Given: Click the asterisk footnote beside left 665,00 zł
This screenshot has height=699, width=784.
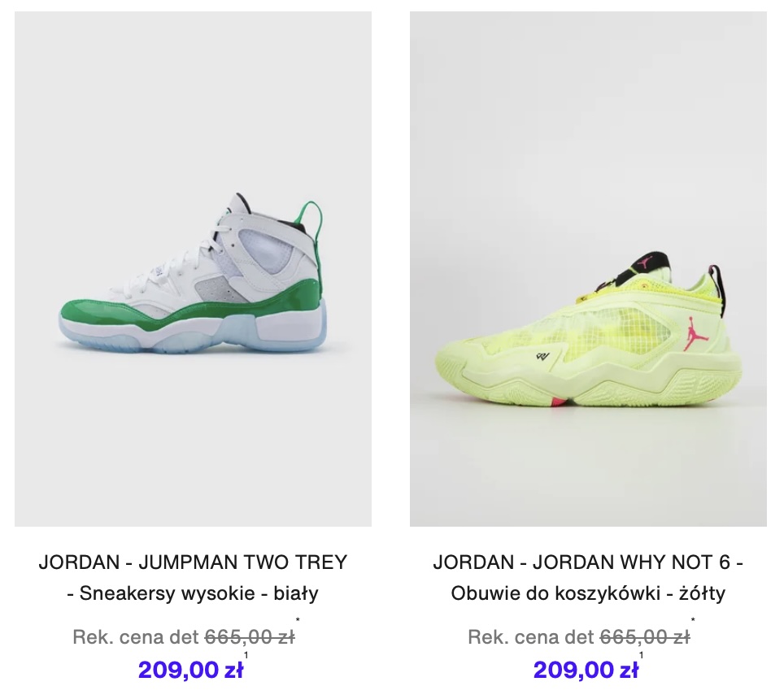Looking at the screenshot, I should (298, 620).
